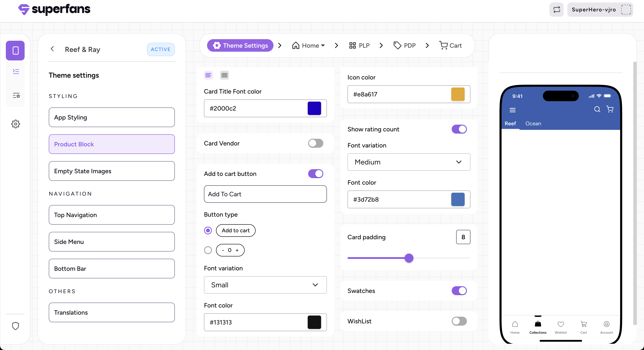Click the Icon color orange swatch
644x350 pixels.
click(x=458, y=94)
